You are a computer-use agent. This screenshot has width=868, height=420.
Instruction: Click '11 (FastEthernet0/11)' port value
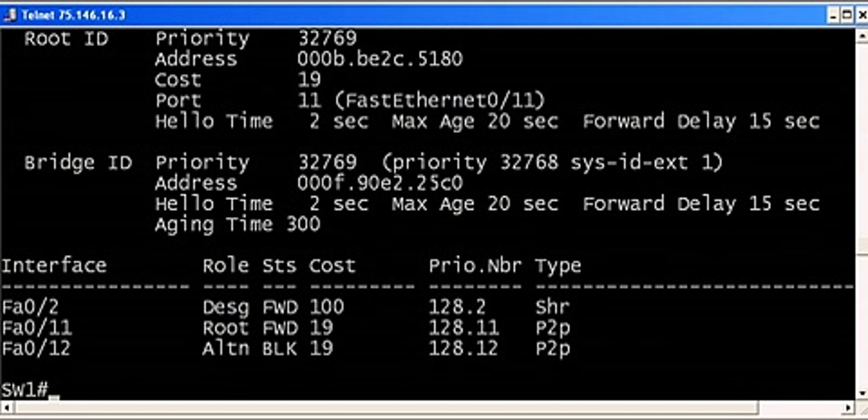point(421,101)
